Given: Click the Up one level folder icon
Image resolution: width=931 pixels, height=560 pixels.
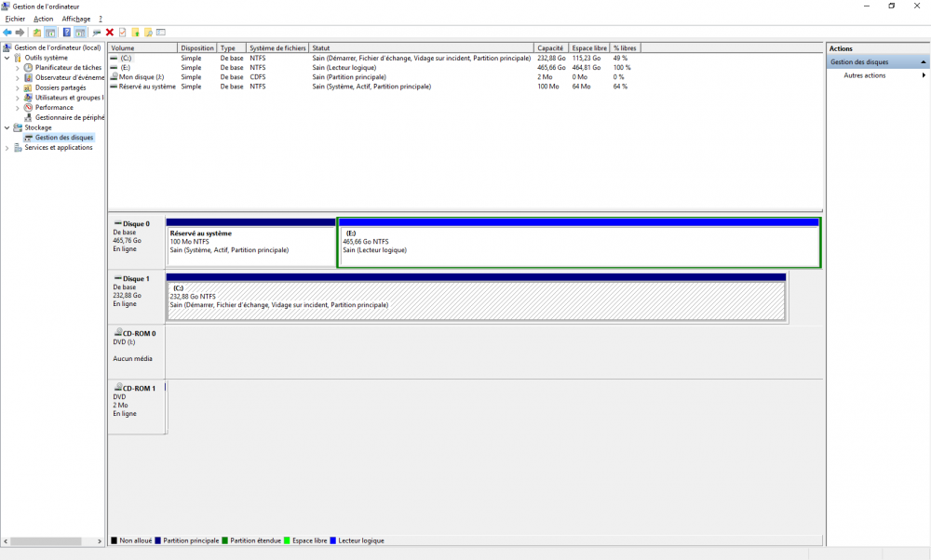Looking at the screenshot, I should pyautogui.click(x=37, y=33).
